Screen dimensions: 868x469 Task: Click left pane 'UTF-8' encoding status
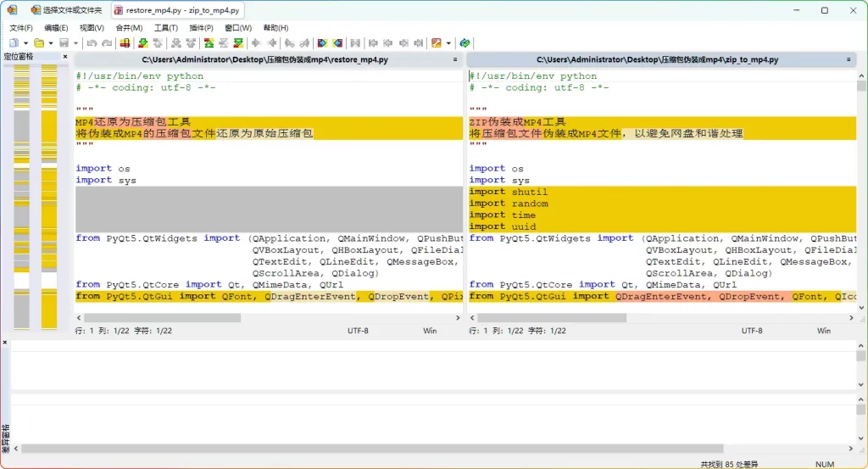point(358,331)
